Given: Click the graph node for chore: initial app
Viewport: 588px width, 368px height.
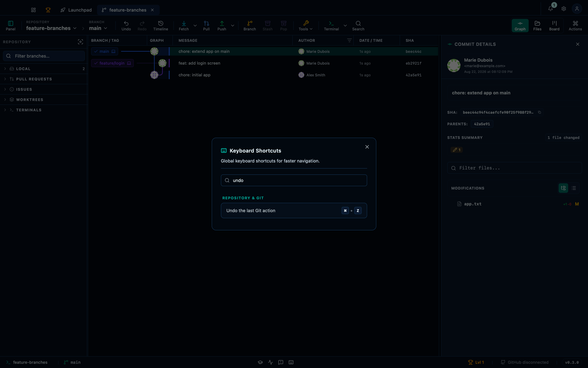Looking at the screenshot, I should click(154, 75).
